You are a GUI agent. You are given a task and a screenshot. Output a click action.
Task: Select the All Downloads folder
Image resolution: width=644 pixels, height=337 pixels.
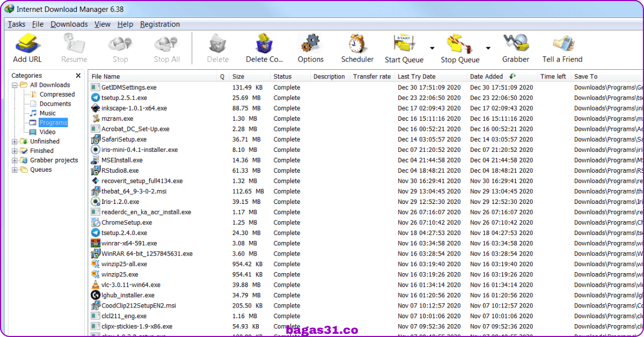(50, 85)
